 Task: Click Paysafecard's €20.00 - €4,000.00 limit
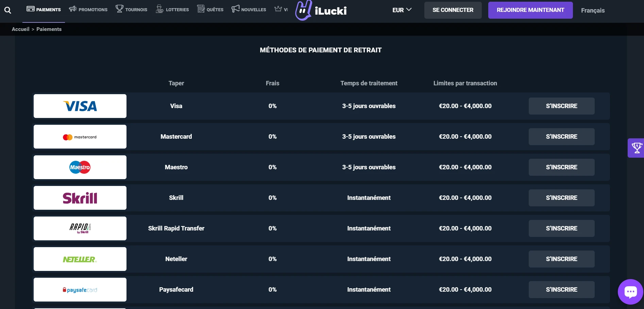pyautogui.click(x=465, y=290)
